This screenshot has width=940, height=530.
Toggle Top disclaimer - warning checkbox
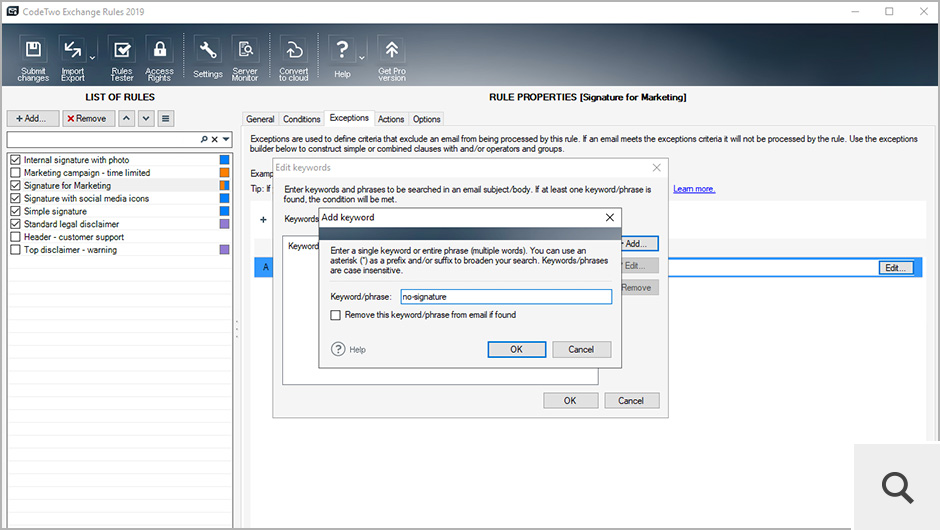pos(16,249)
